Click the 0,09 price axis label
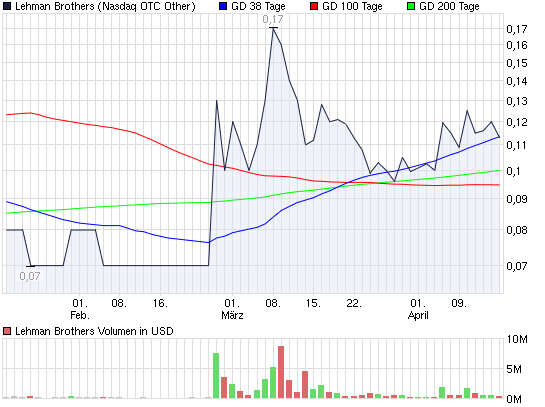Image resolution: width=545 pixels, height=407 pixels. (517, 199)
